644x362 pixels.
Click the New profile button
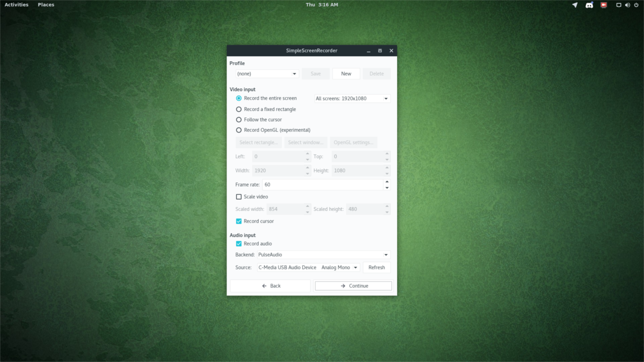pyautogui.click(x=346, y=74)
